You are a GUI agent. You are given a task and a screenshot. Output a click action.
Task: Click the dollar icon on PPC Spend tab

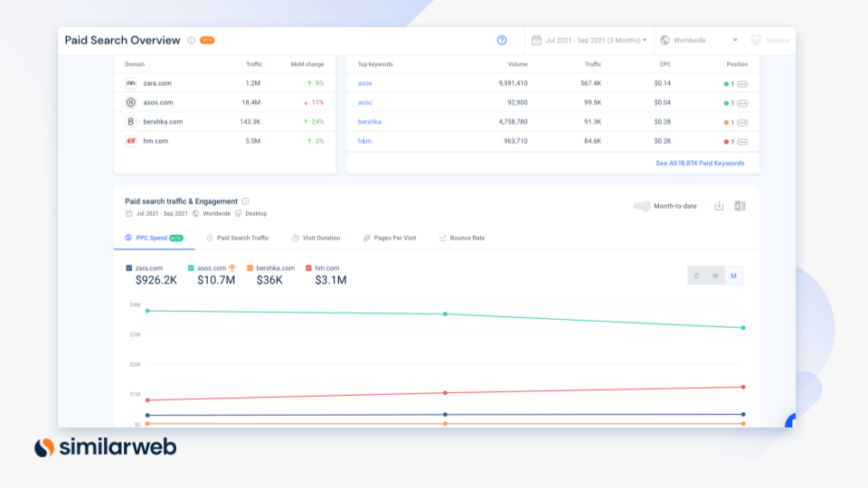click(128, 238)
